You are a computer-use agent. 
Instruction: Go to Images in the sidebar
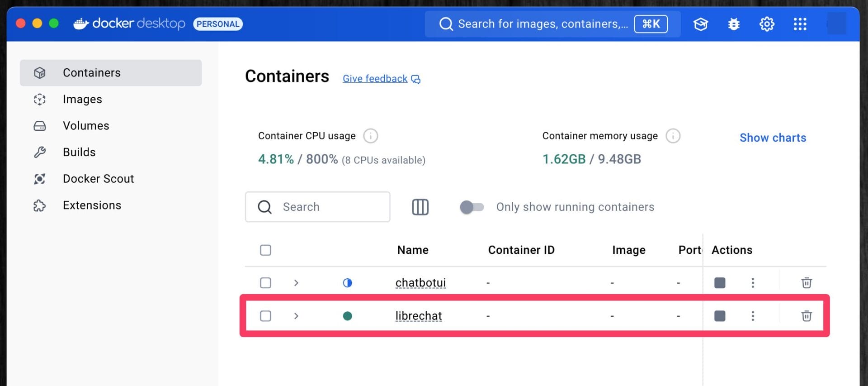pyautogui.click(x=82, y=99)
